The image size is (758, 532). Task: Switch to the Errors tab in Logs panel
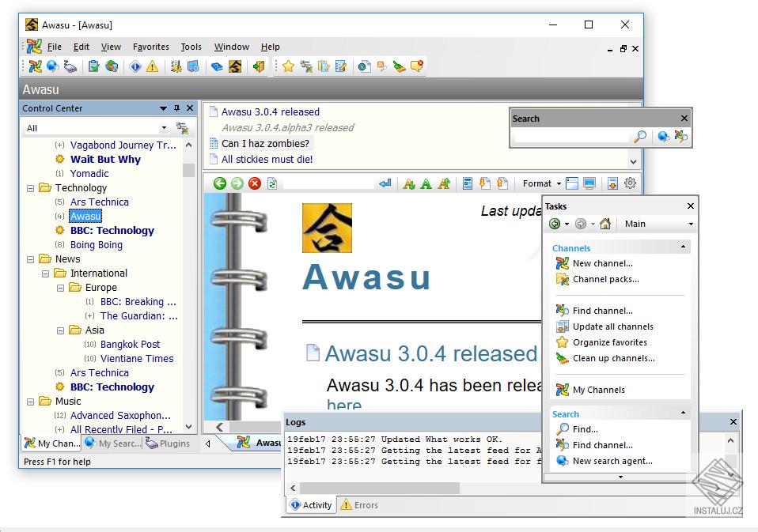tap(359, 505)
